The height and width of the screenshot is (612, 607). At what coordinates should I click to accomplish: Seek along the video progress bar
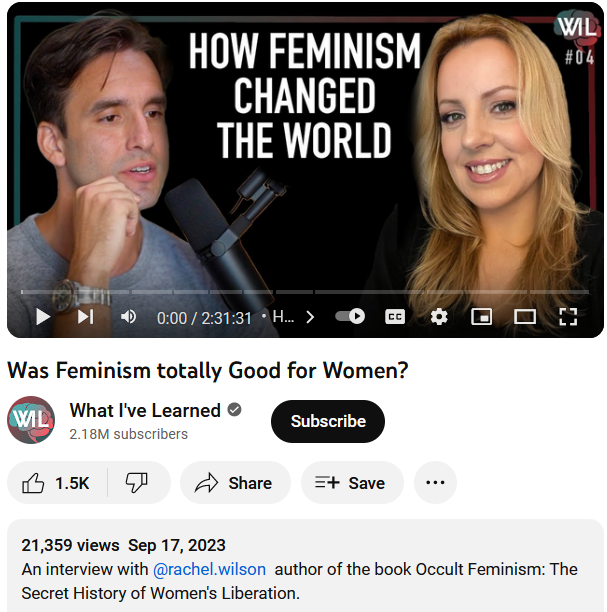pos(305,292)
